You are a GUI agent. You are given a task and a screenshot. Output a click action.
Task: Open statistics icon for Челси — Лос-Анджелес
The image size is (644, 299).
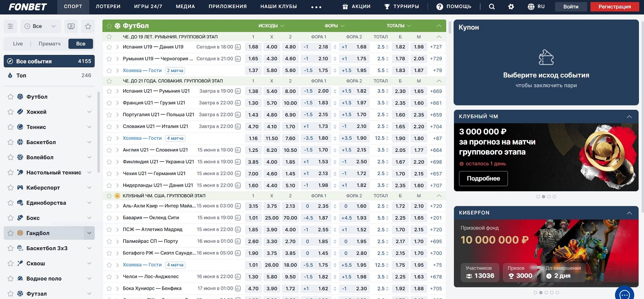[238, 277]
